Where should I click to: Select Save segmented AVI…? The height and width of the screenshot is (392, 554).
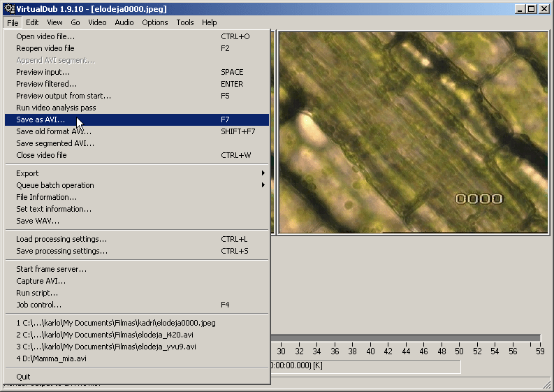[x=137, y=143]
